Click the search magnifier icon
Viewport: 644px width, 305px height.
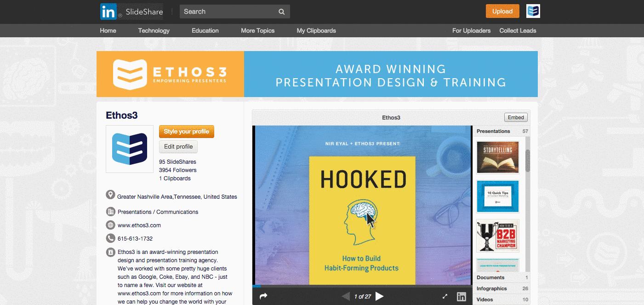282,12
